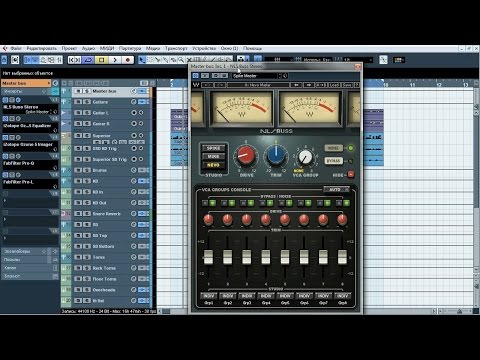The width and height of the screenshot is (480, 360).
Task: Click Undo arrow in Waves toolbar
Action: (x=207, y=85)
